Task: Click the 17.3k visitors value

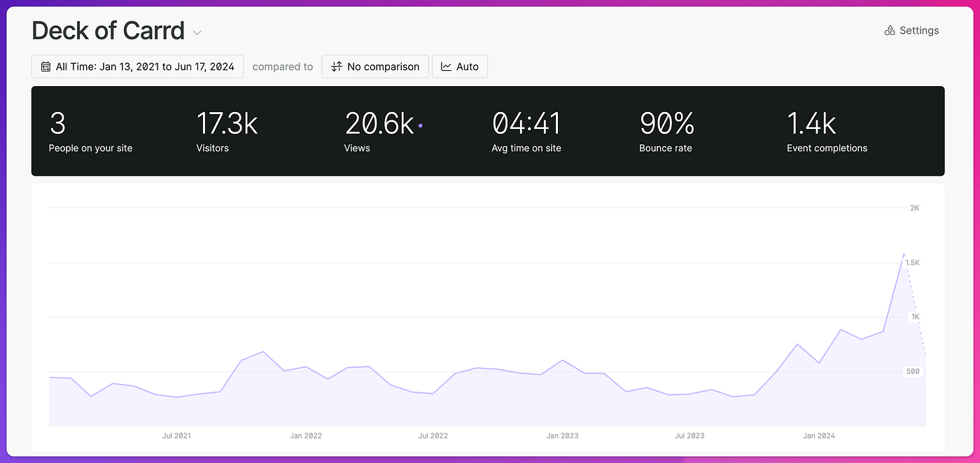Action: coord(227,123)
